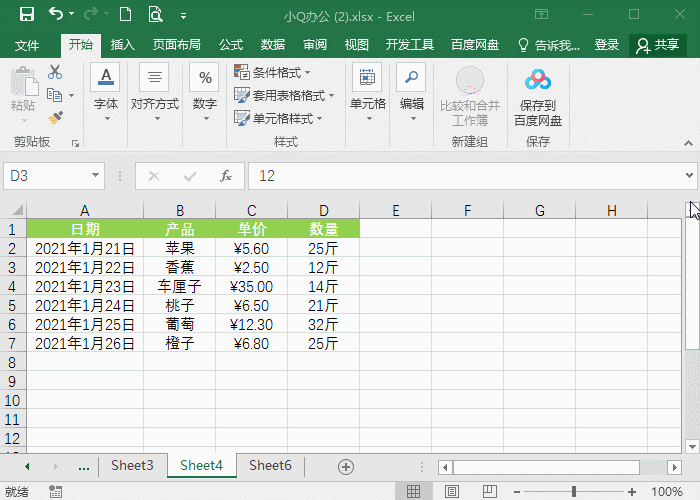Open the Sheet6 worksheet tab

point(270,466)
